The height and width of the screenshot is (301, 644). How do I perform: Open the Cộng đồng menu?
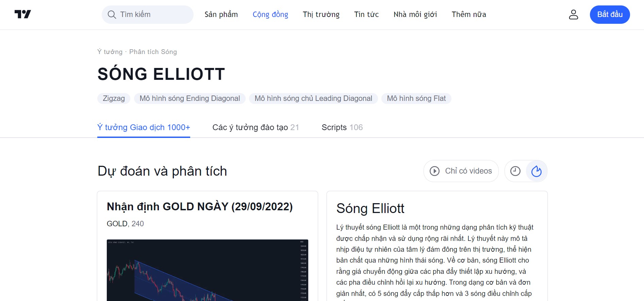click(270, 15)
